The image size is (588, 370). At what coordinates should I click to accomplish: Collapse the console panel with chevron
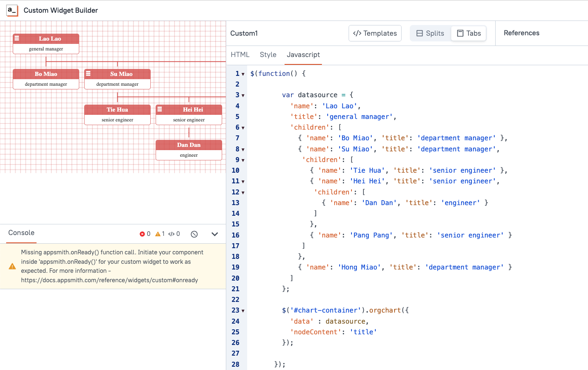[x=214, y=234]
